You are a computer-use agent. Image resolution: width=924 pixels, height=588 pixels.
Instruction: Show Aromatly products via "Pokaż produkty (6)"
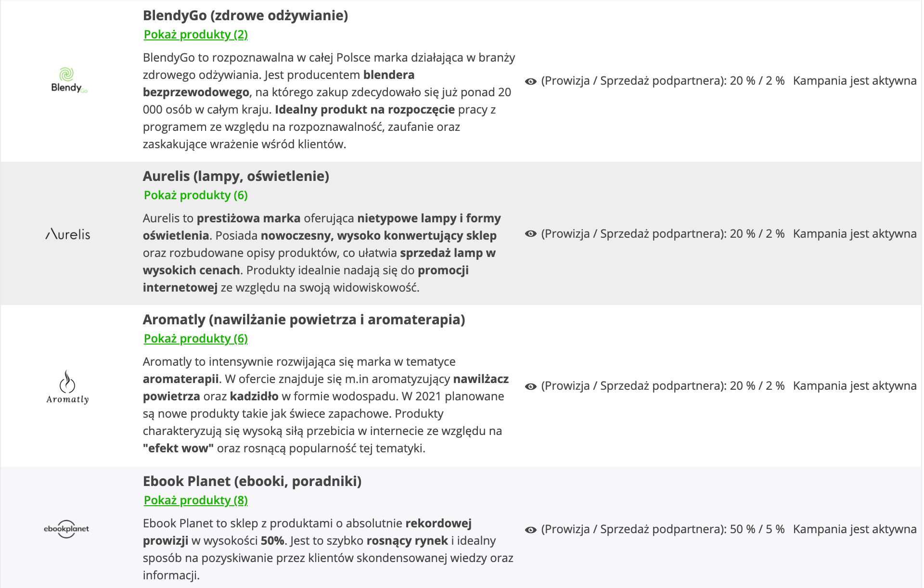[x=196, y=339]
